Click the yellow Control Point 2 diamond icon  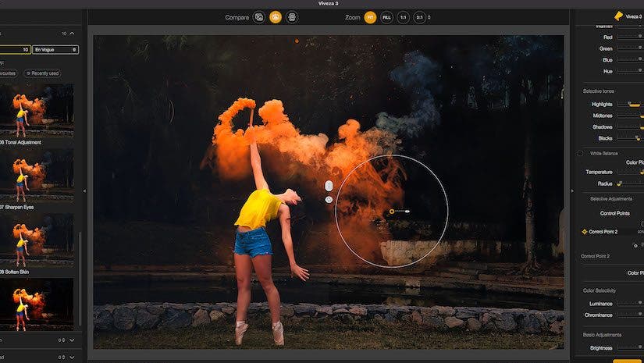(x=584, y=232)
